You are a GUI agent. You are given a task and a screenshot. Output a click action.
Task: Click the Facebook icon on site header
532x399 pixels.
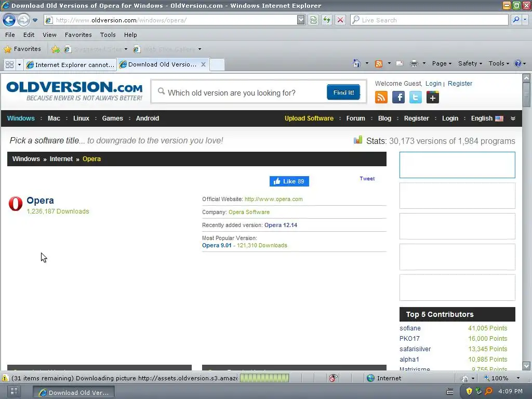398,97
